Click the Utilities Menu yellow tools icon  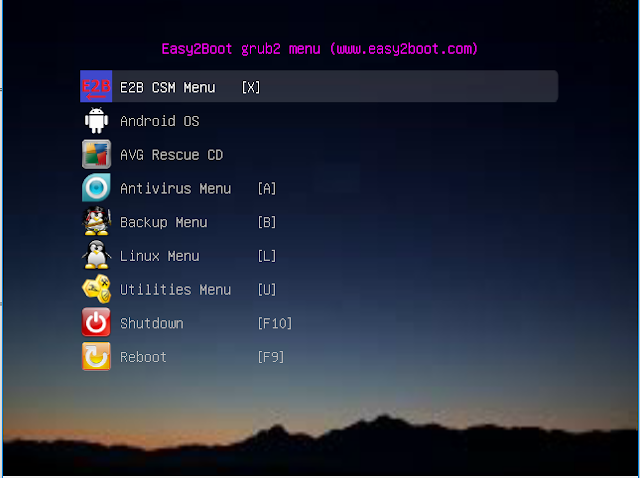click(96, 289)
